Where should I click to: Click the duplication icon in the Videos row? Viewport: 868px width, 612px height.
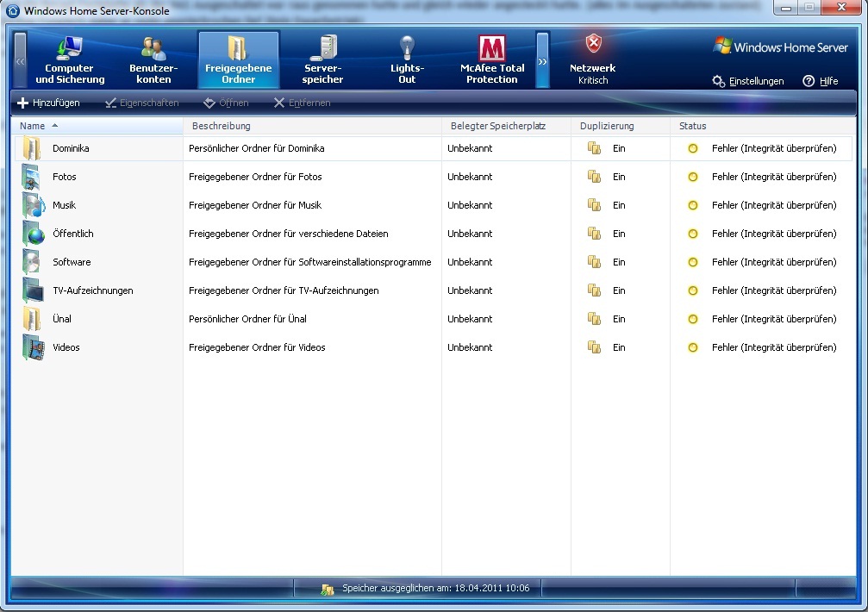[594, 347]
